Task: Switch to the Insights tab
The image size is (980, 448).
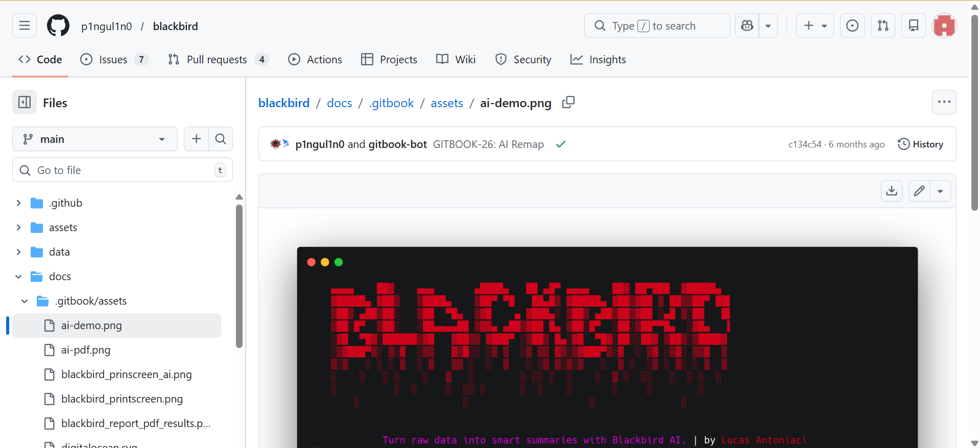Action: tap(598, 60)
